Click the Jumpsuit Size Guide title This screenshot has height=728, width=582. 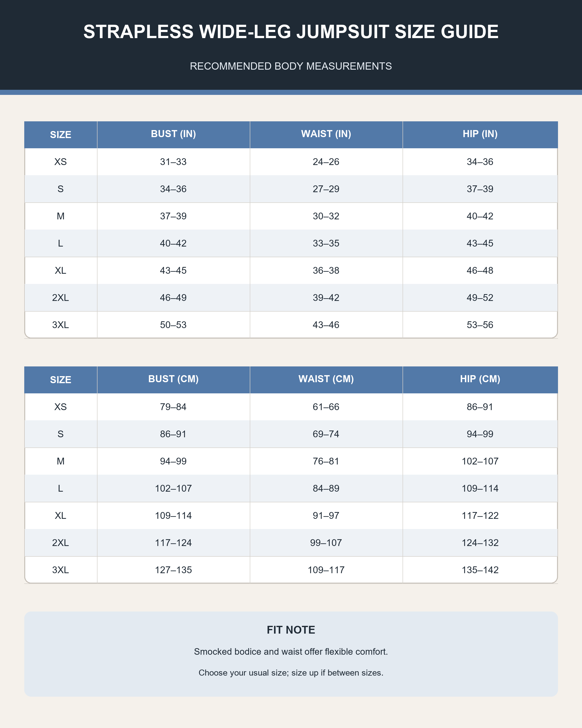click(x=291, y=32)
